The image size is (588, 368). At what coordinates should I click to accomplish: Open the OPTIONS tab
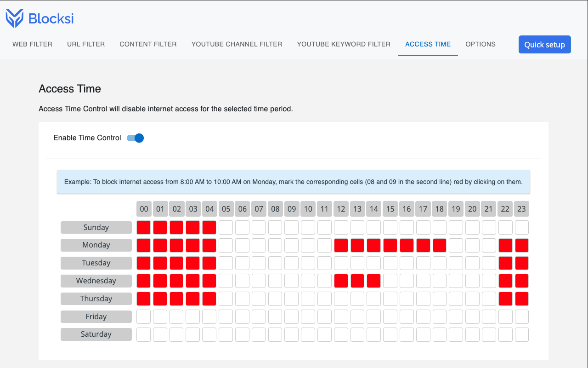tap(481, 44)
